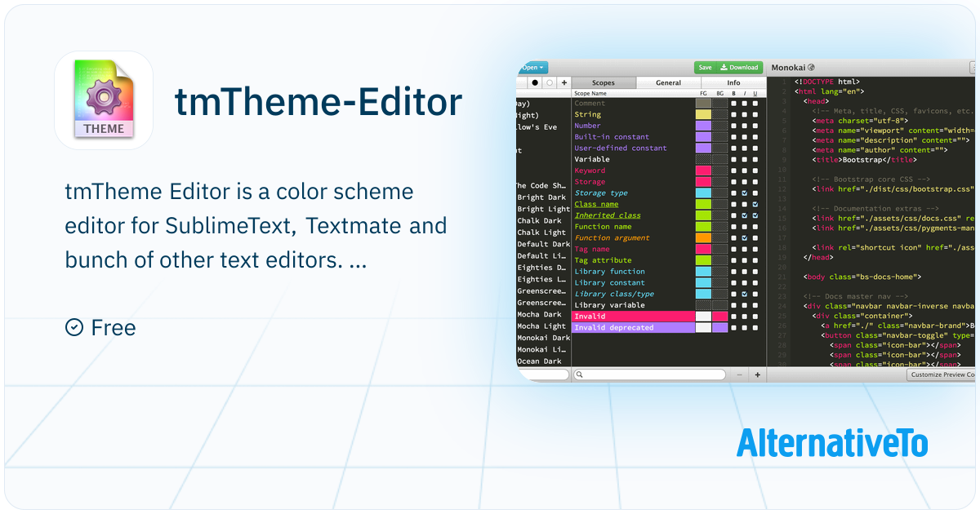980x514 pixels.
Task: Open empty background swatch for Variable
Action: [x=719, y=159]
